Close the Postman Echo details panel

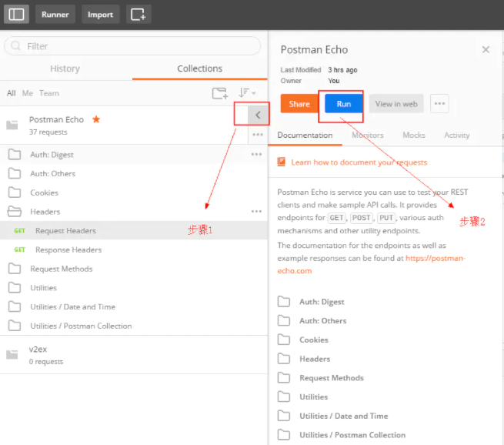coord(486,49)
